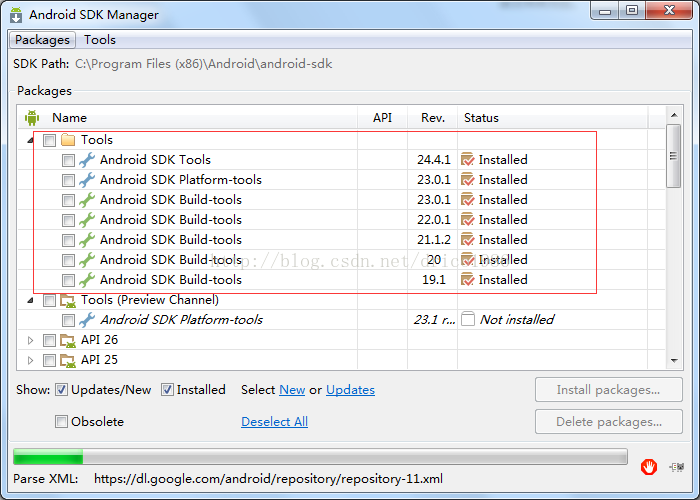Check the Tools (Preview Channel) checkbox
This screenshot has height=500, width=700.
pos(49,300)
